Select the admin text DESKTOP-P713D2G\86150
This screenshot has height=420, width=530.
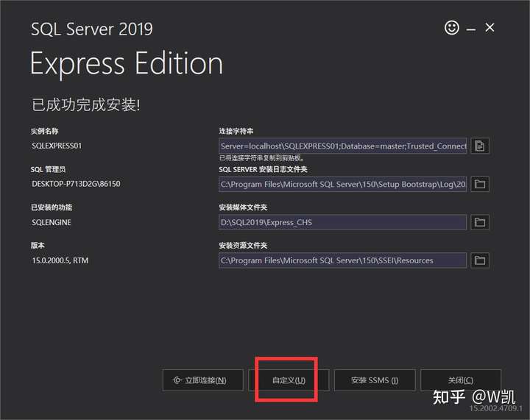(76, 184)
